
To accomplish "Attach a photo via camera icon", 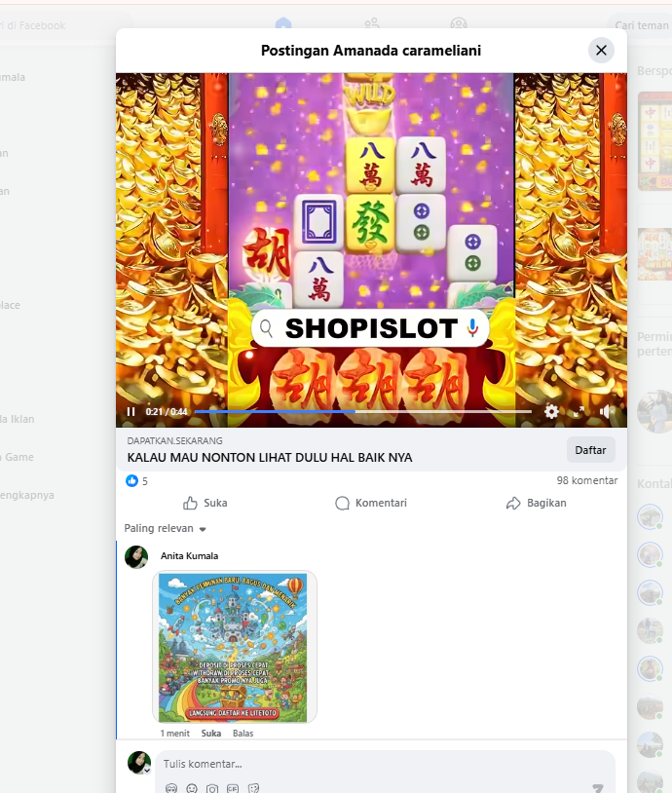I will (x=212, y=788).
